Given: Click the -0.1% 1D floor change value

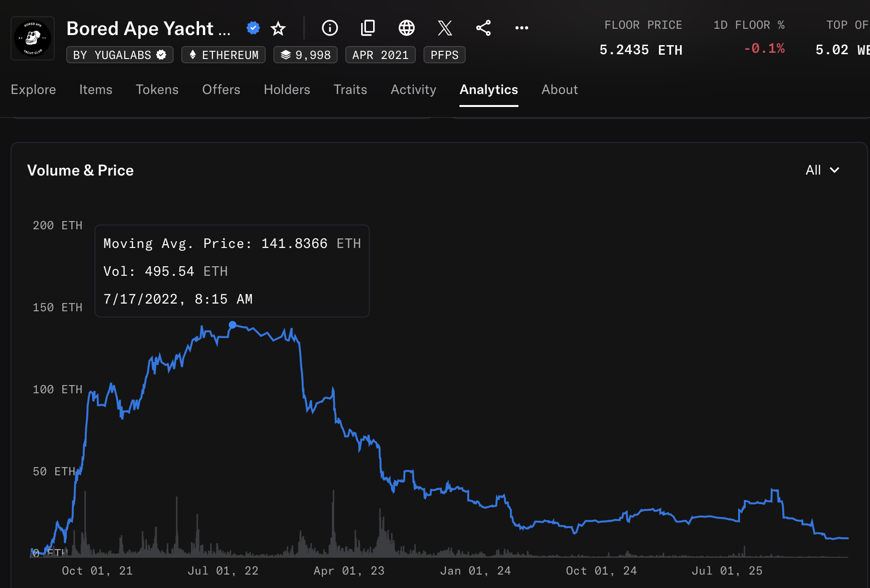Looking at the screenshot, I should (764, 48).
